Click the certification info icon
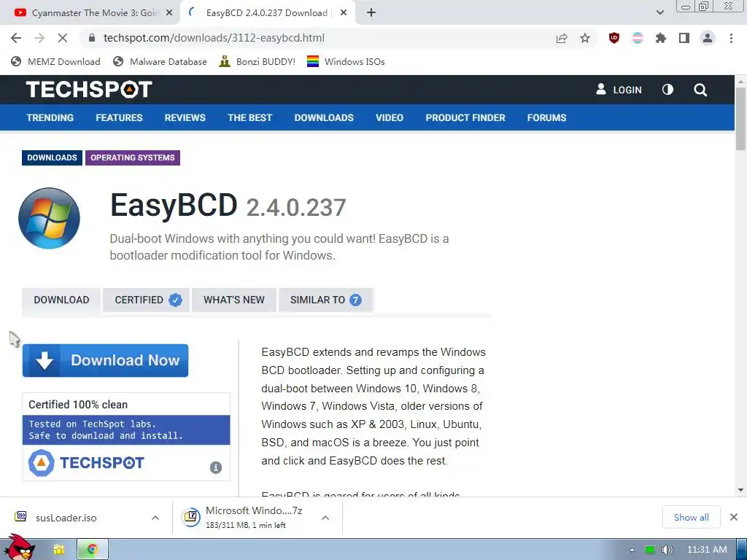Screen dimensions: 747x560 (216, 467)
